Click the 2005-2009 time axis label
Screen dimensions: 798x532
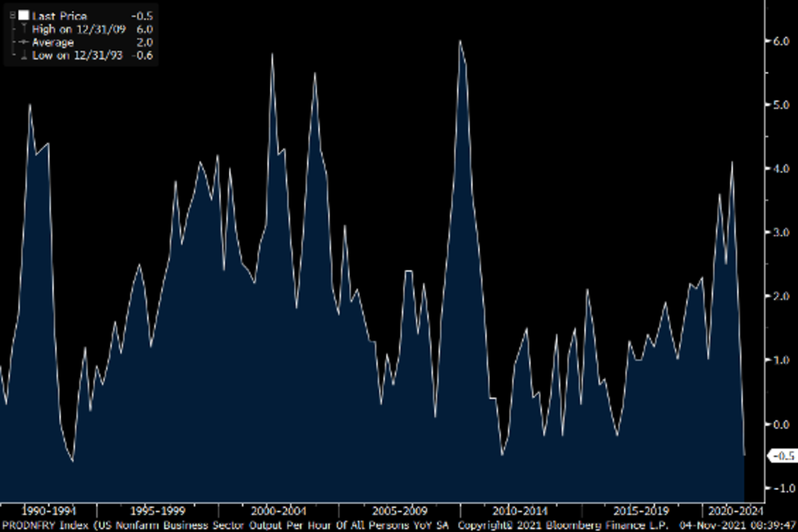[x=400, y=511]
